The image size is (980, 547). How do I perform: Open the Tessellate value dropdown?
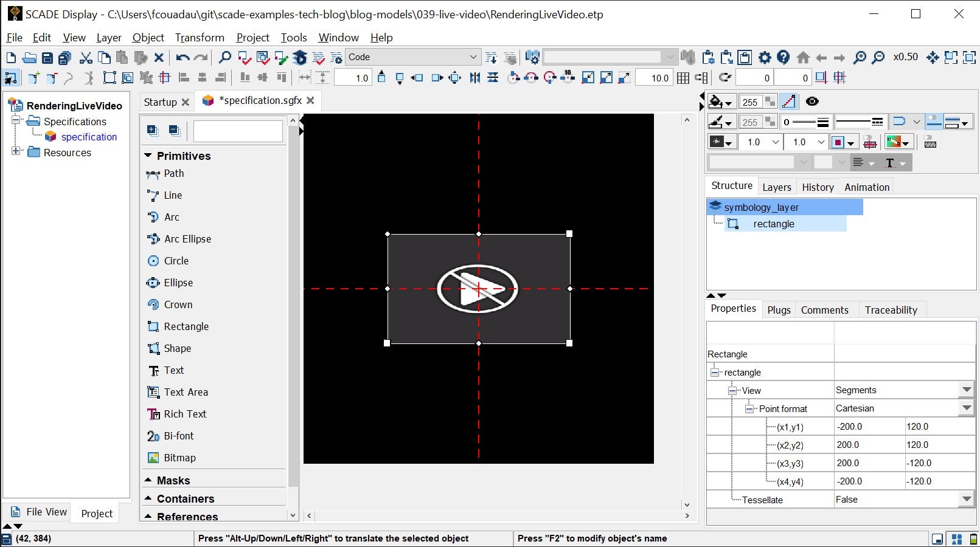click(x=966, y=500)
